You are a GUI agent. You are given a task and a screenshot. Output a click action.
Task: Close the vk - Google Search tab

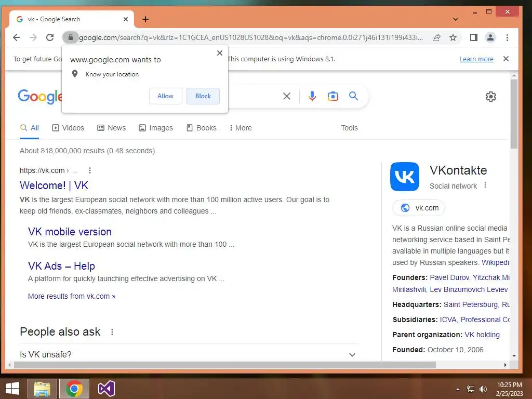[126, 19]
